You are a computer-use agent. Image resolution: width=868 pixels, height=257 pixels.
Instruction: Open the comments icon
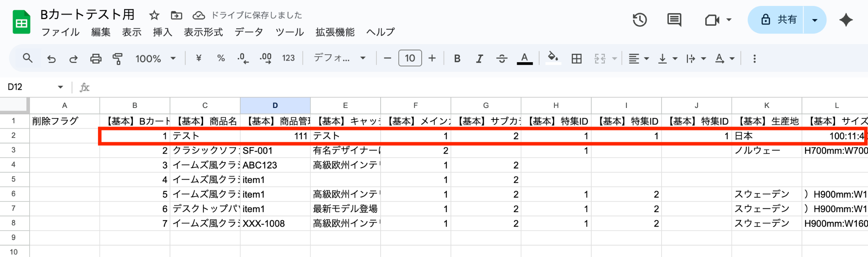coord(674,20)
